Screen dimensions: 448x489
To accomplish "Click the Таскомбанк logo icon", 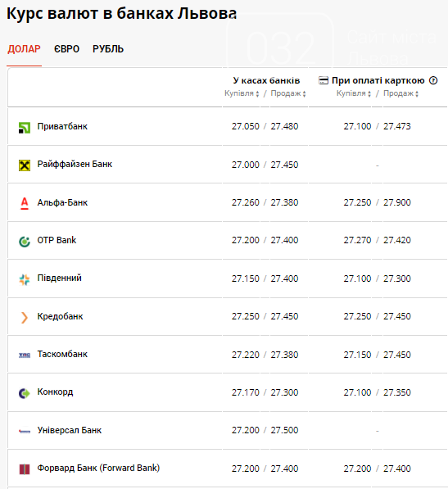I will pyautogui.click(x=25, y=355).
